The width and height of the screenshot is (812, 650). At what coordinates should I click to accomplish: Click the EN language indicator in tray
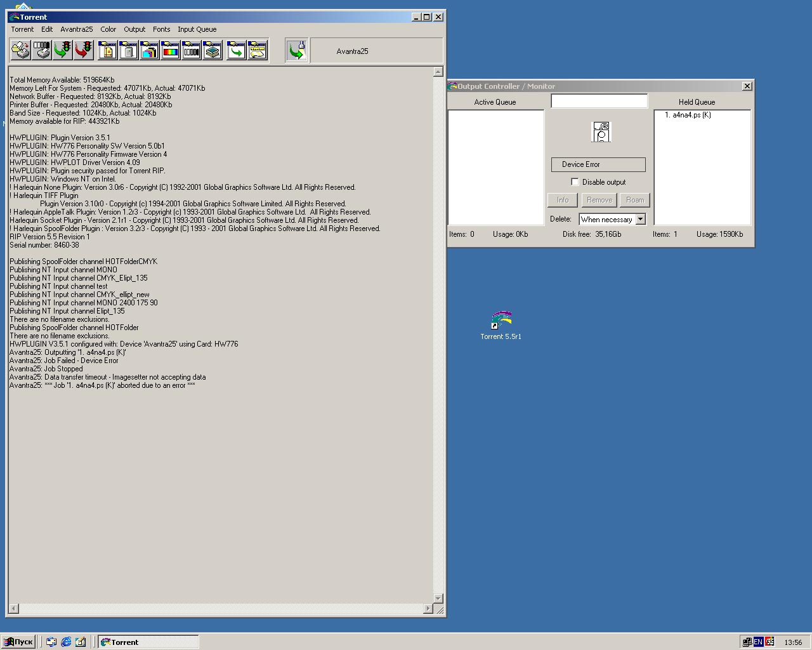(x=758, y=642)
